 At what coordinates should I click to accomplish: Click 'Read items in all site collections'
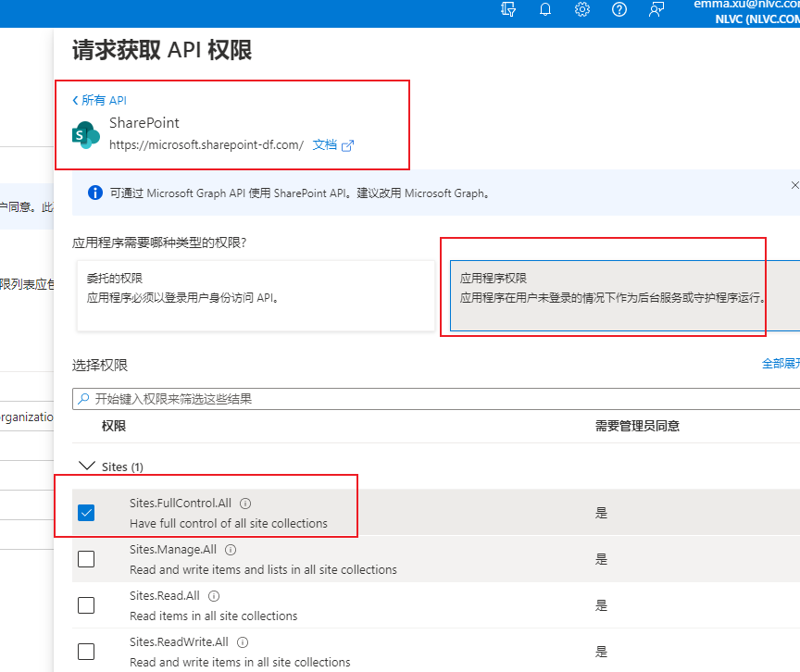click(x=213, y=616)
